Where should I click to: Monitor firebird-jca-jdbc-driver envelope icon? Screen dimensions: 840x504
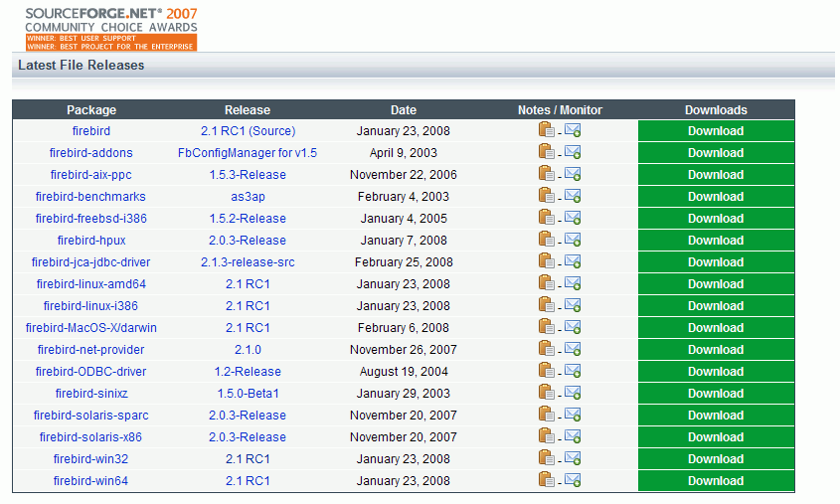[573, 261]
